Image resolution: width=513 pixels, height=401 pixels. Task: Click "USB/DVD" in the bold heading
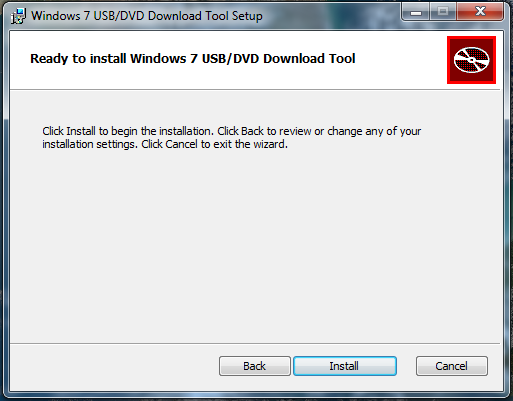231,59
